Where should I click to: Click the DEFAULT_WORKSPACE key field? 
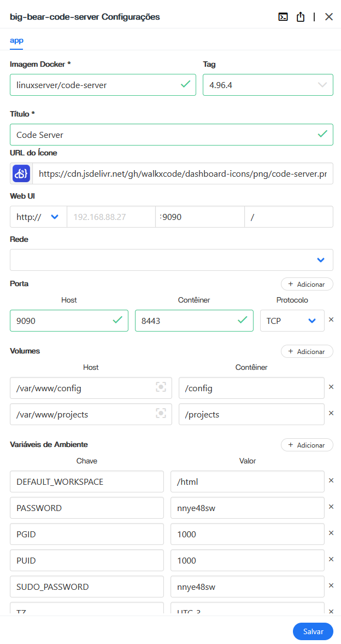pos(86,481)
